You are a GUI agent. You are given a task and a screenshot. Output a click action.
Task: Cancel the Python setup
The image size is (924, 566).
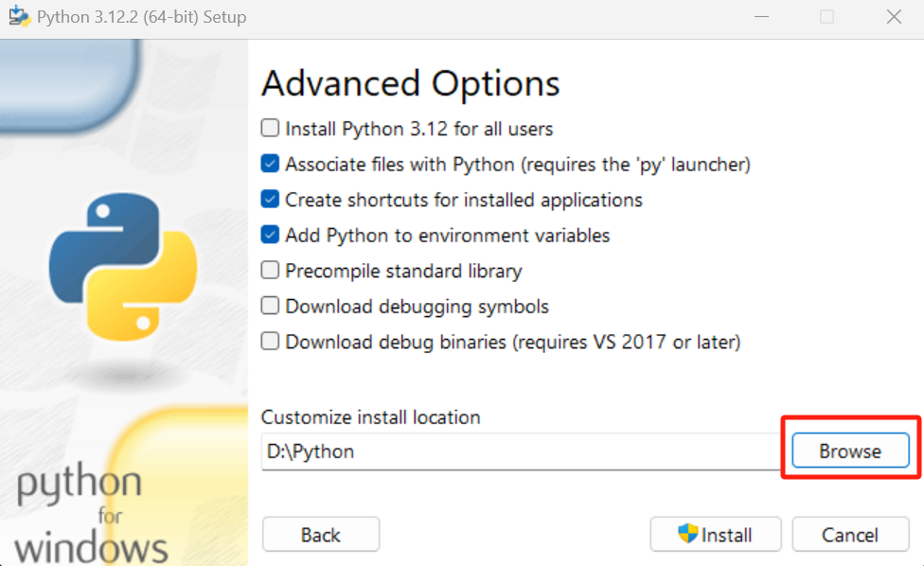coord(849,535)
